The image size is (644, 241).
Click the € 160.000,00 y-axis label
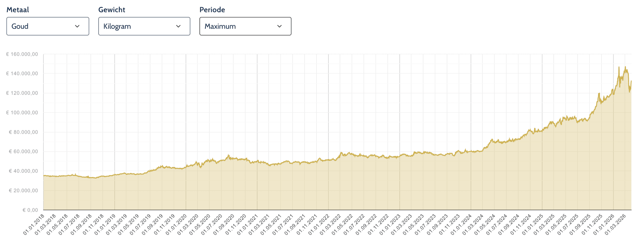coord(22,54)
